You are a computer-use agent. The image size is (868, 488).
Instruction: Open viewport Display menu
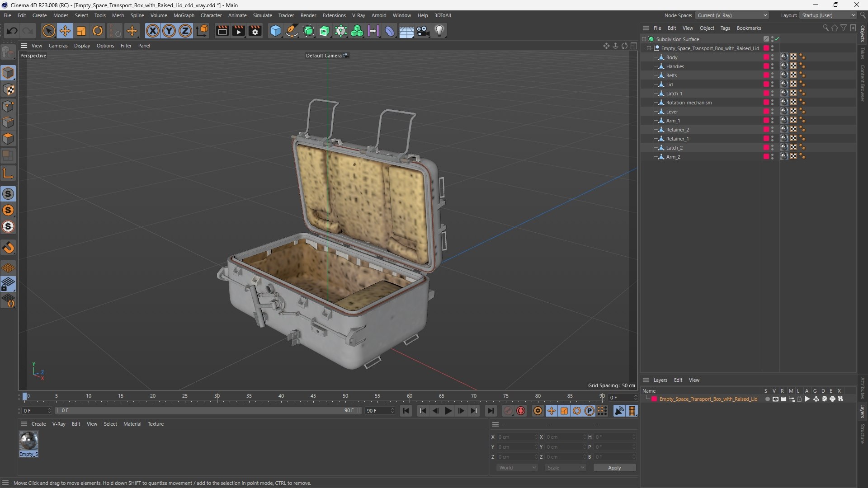pos(82,46)
